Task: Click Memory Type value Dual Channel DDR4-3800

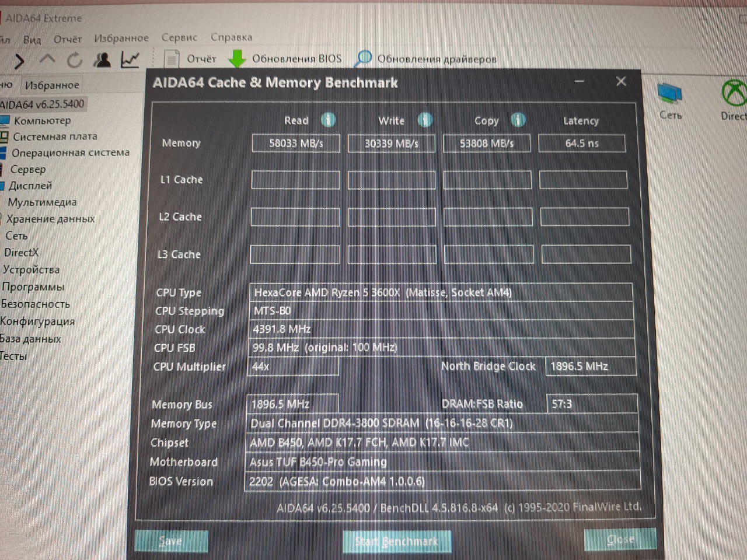Action: tap(442, 423)
